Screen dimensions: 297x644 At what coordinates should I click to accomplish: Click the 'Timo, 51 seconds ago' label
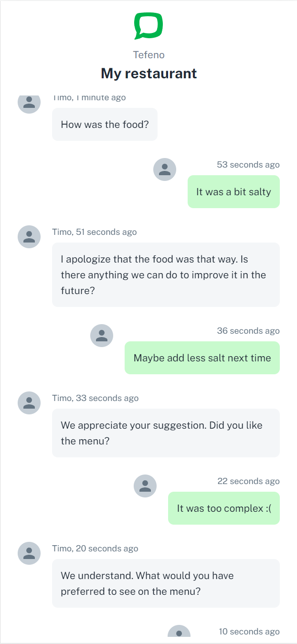point(95,232)
